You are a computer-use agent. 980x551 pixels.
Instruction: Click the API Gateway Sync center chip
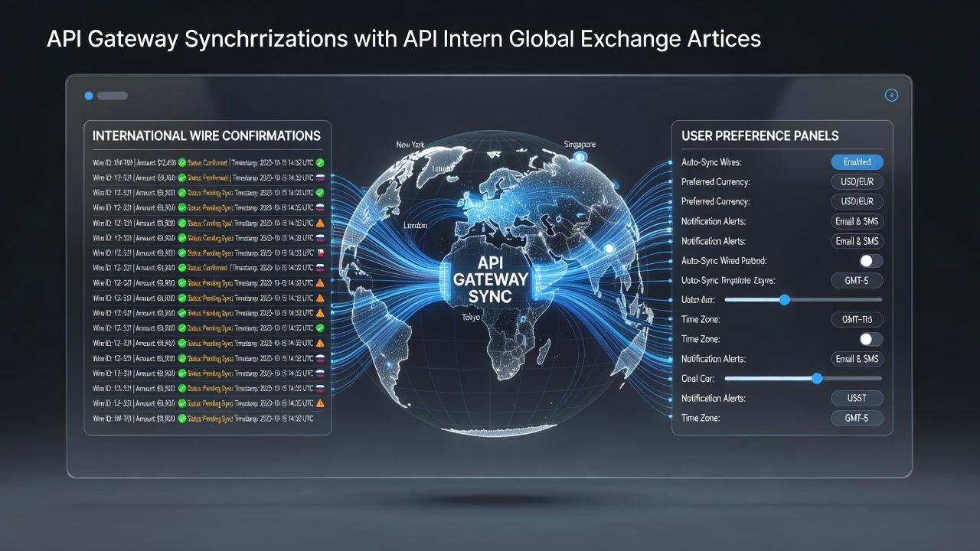tap(491, 279)
